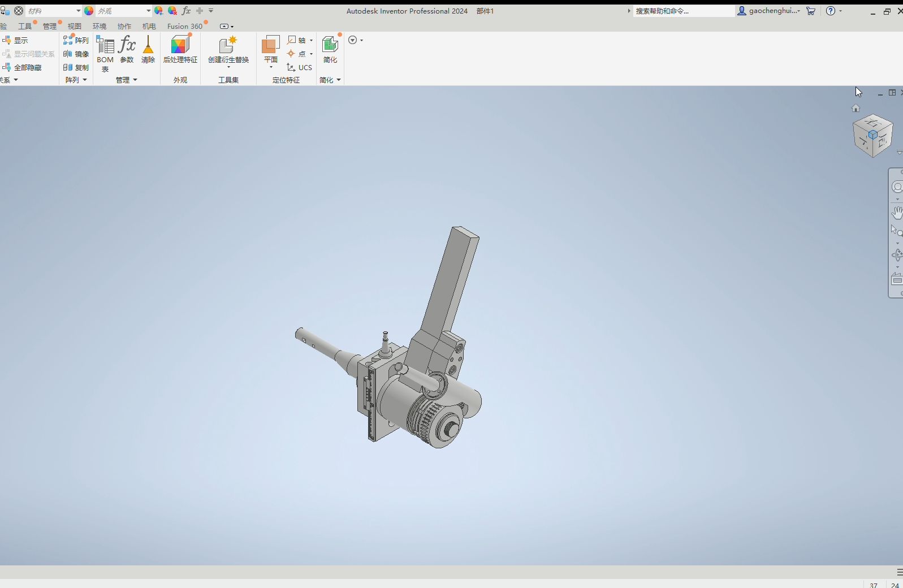Click the shopping cart icon
The image size is (903, 588).
pos(811,11)
